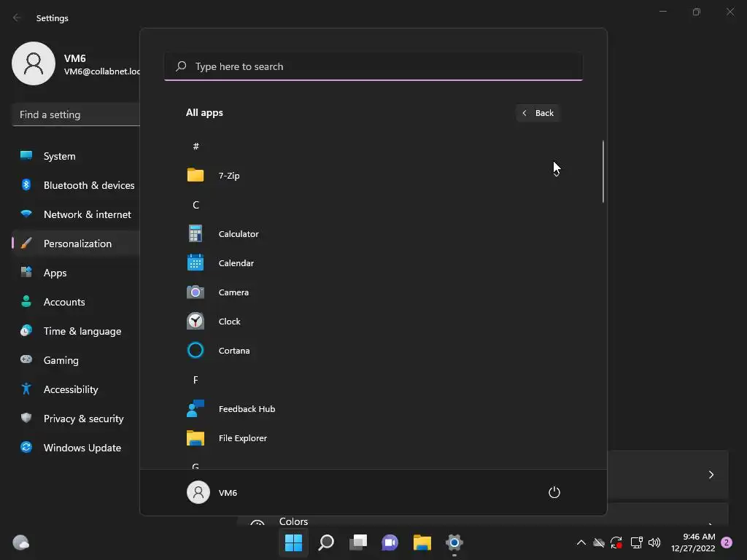The height and width of the screenshot is (560, 747).
Task: Open Feedback Hub app
Action: pyautogui.click(x=373, y=409)
